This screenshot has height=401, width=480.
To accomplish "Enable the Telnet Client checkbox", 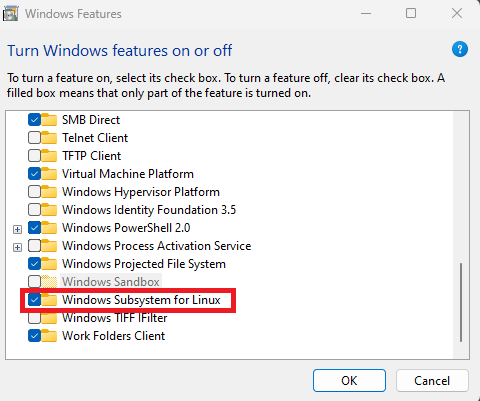I will tap(34, 138).
